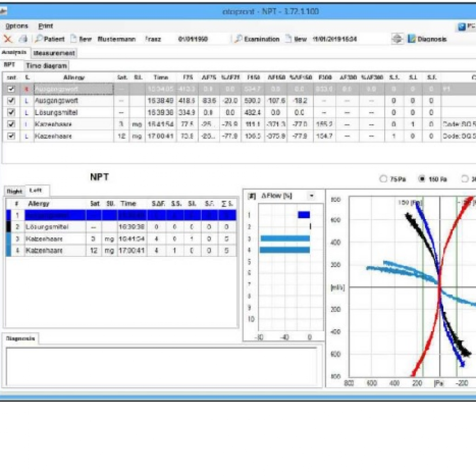Select the red X delete icon
Viewport: 476px width, 476px height.
[x=7, y=39]
